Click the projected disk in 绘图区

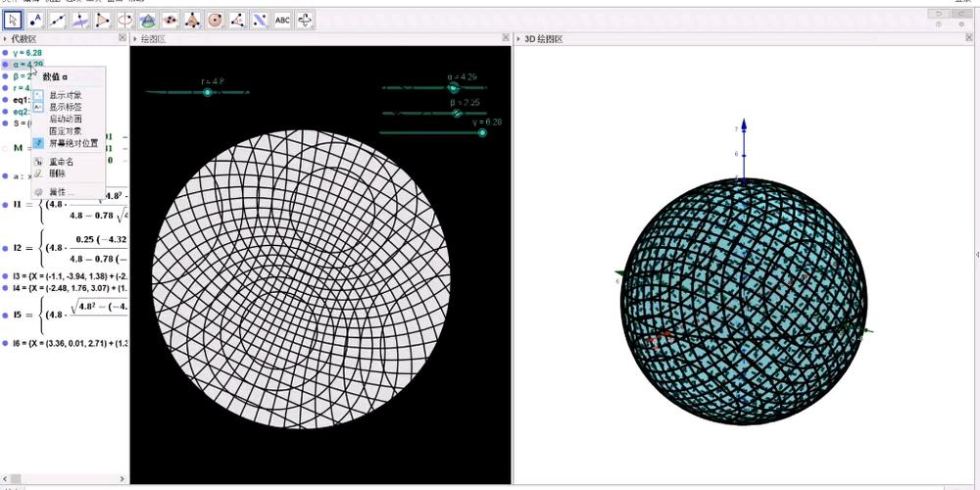(x=301, y=278)
